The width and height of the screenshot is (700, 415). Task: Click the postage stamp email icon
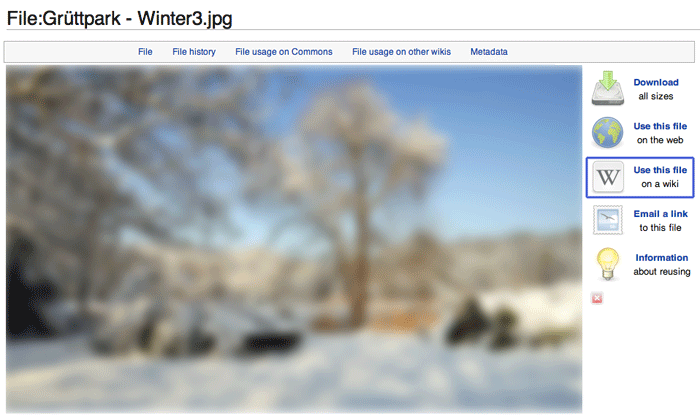click(x=608, y=220)
